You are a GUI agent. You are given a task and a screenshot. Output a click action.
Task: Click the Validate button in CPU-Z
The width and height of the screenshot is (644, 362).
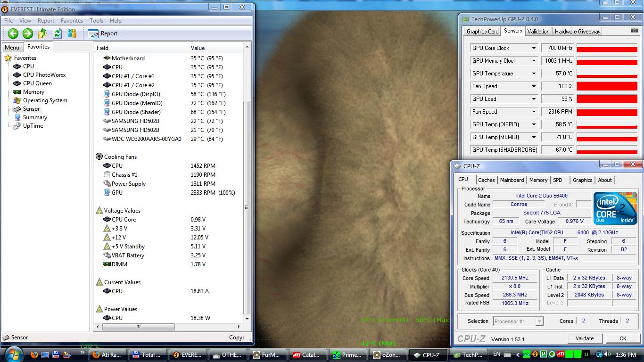(585, 338)
